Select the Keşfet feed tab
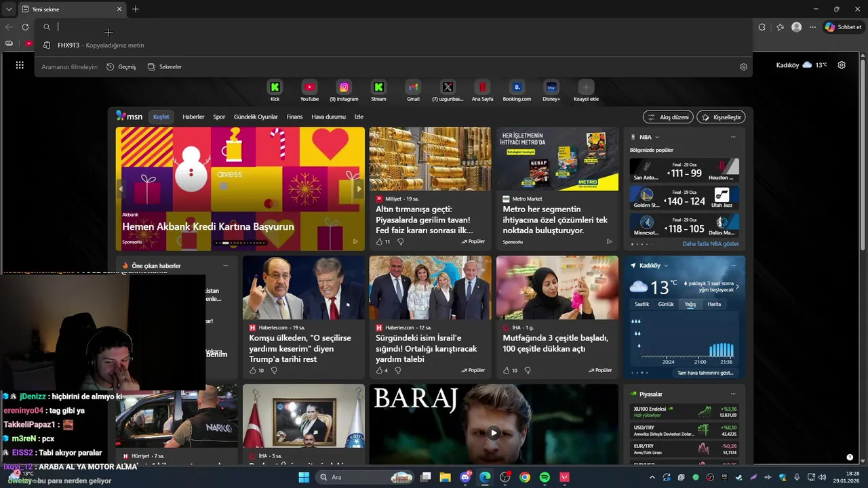868x488 pixels. 161,117
